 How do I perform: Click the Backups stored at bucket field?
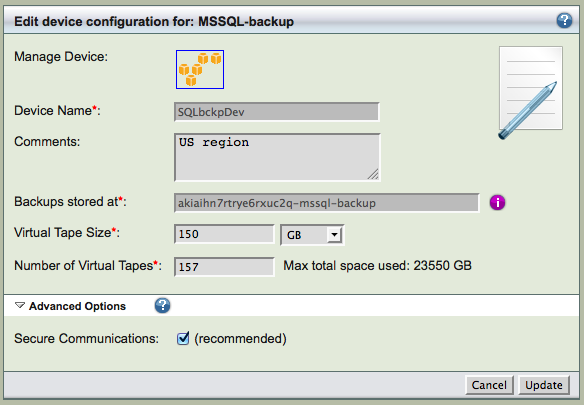[x=327, y=203]
